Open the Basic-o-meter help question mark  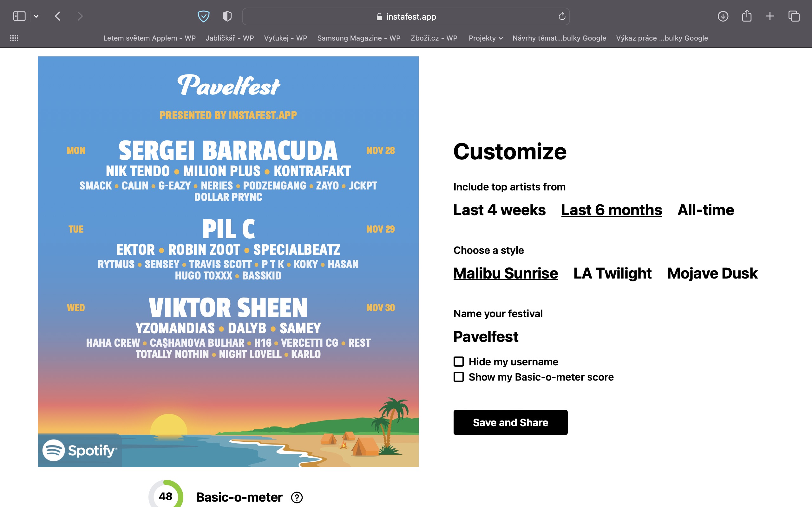297,497
